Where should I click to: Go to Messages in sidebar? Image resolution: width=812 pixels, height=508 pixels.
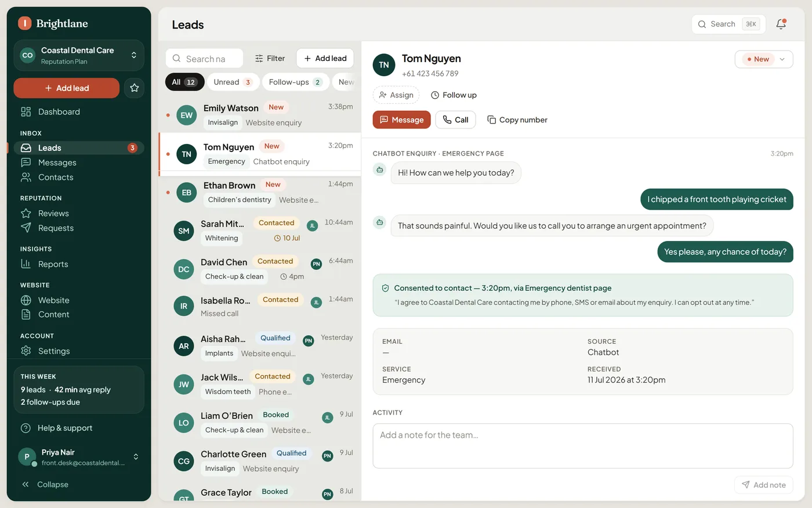point(79,163)
